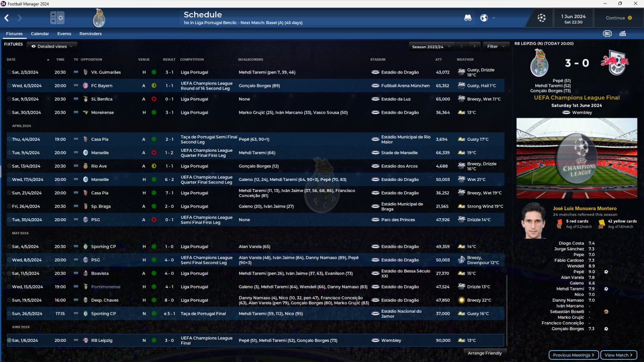Click Arrange Friendly button
The height and width of the screenshot is (362, 644).
pyautogui.click(x=485, y=353)
